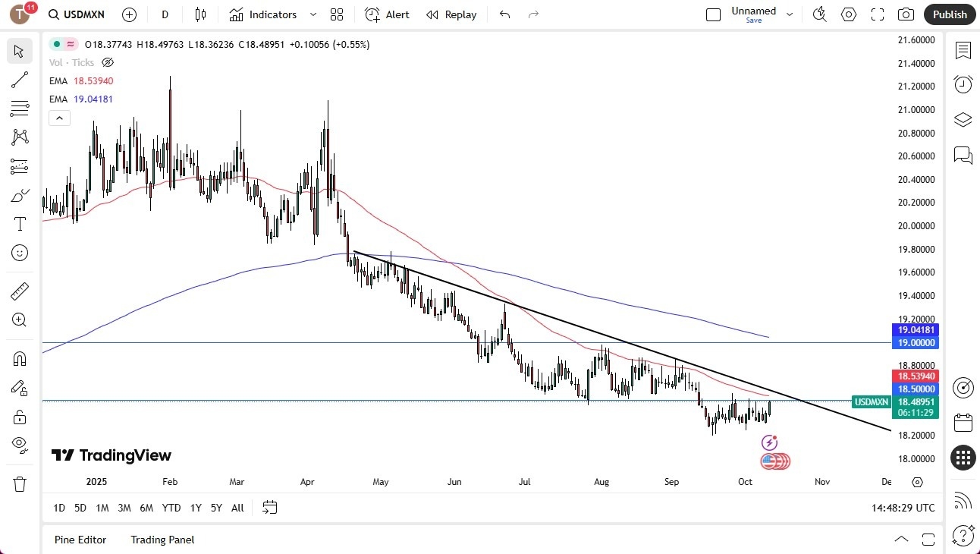Open the Object Tree panel
980x554 pixels.
pos(963,119)
